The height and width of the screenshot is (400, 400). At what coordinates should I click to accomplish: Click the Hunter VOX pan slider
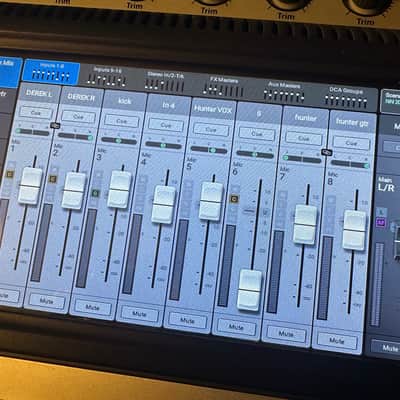coord(209,150)
